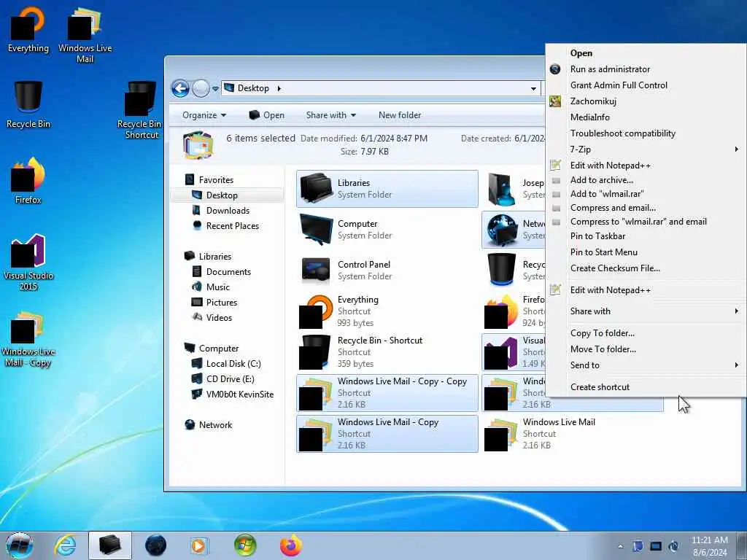
Task: Select the Computer system folder icon
Action: pyautogui.click(x=316, y=229)
